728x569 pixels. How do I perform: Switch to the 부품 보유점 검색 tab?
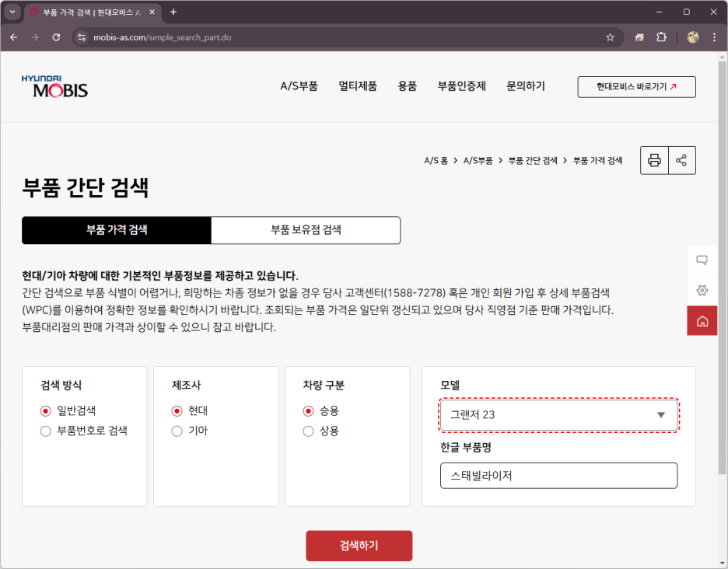pyautogui.click(x=306, y=230)
